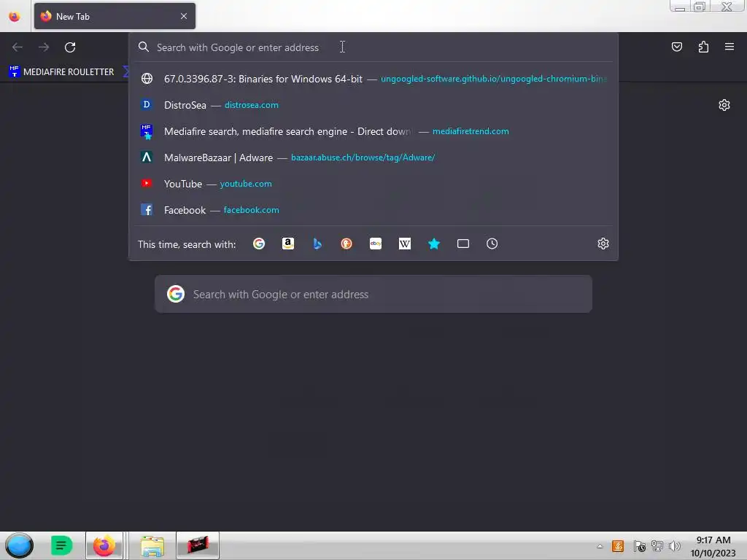
Task: Select the New Tab tab
Action: pos(115,16)
